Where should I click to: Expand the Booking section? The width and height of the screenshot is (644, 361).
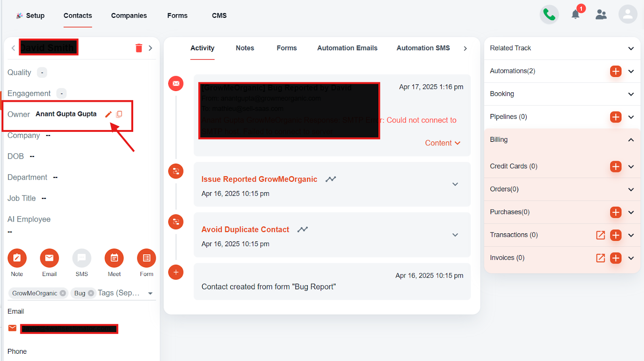tap(631, 94)
